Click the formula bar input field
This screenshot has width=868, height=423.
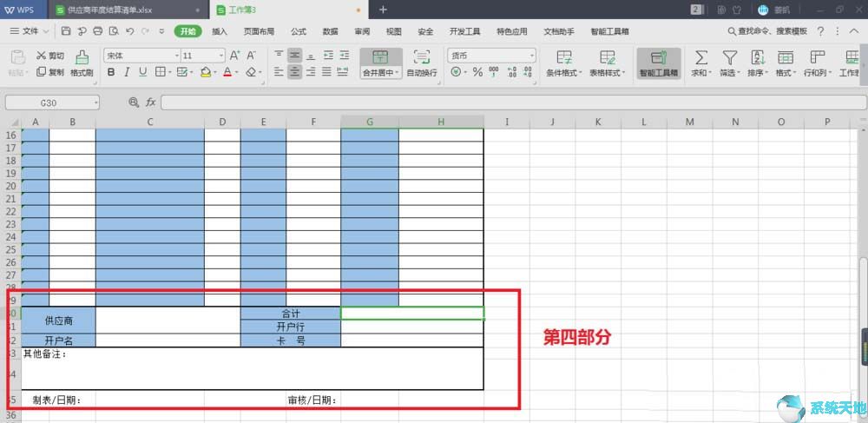coord(513,102)
